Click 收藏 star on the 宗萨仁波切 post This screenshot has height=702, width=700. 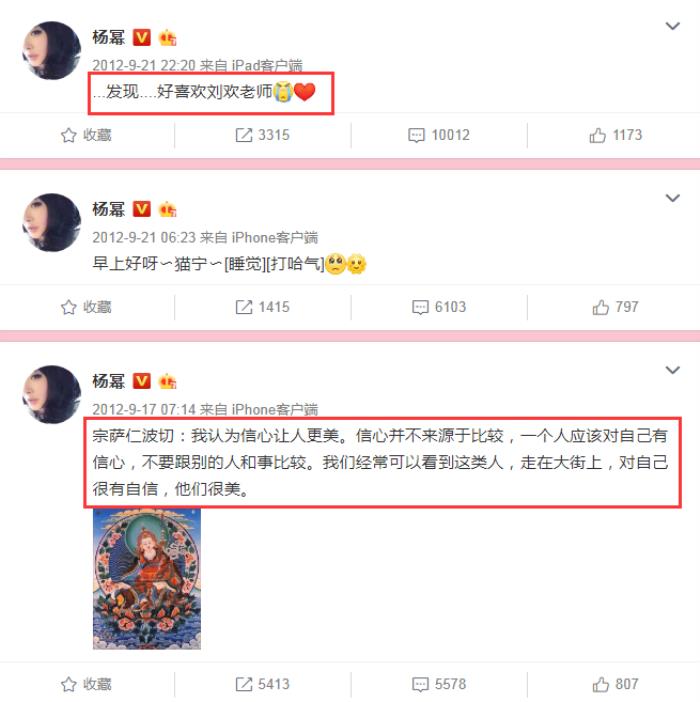point(68,684)
